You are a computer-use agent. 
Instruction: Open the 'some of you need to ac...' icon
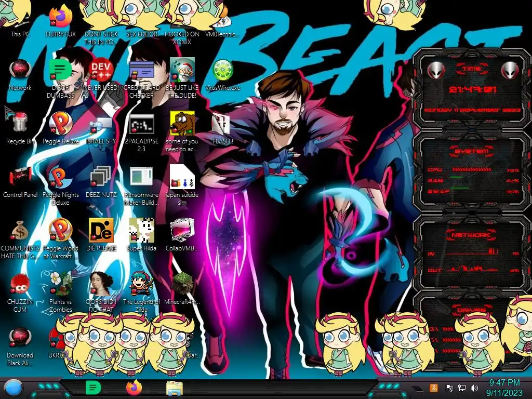coord(182,124)
